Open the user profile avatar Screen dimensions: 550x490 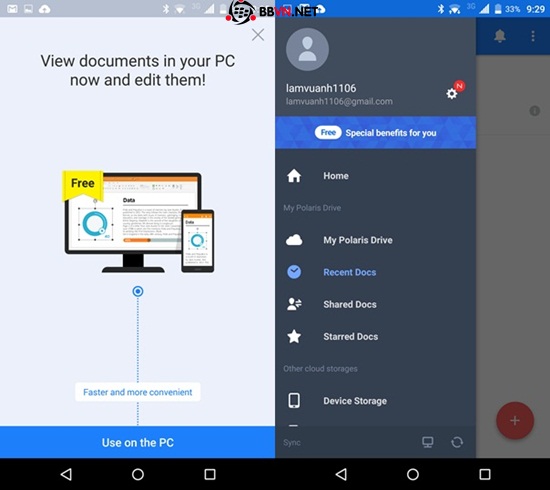pos(307,49)
